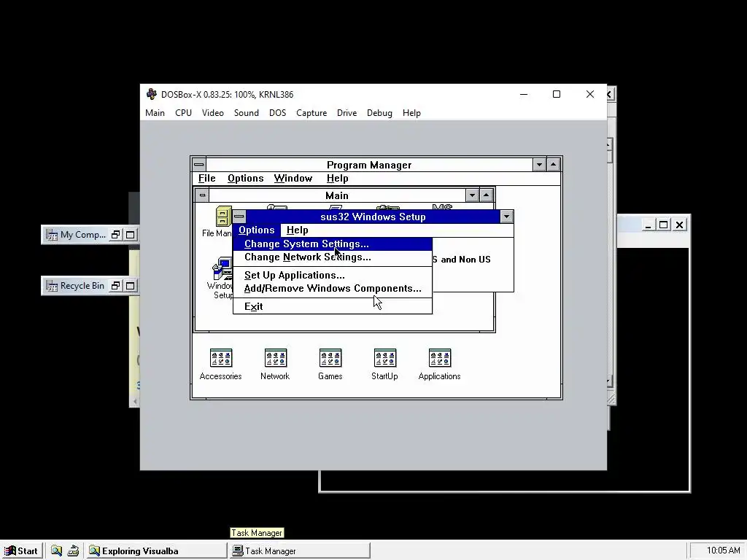Open the DOSBox-X Help menu
Viewport: 747px width, 560px height.
point(411,113)
